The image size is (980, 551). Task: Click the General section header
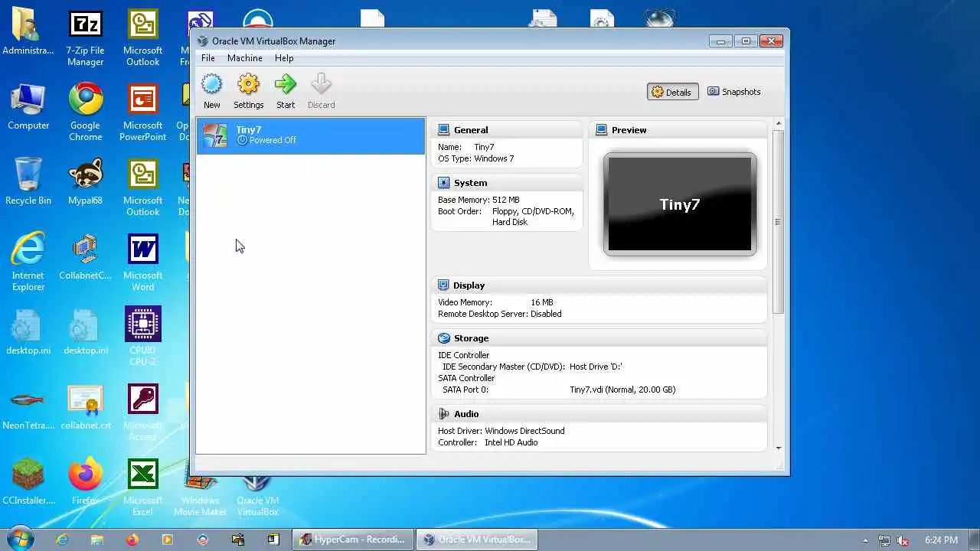507,130
